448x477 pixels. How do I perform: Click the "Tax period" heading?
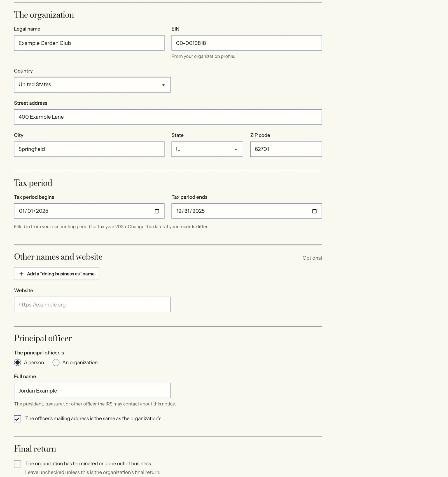point(33,183)
